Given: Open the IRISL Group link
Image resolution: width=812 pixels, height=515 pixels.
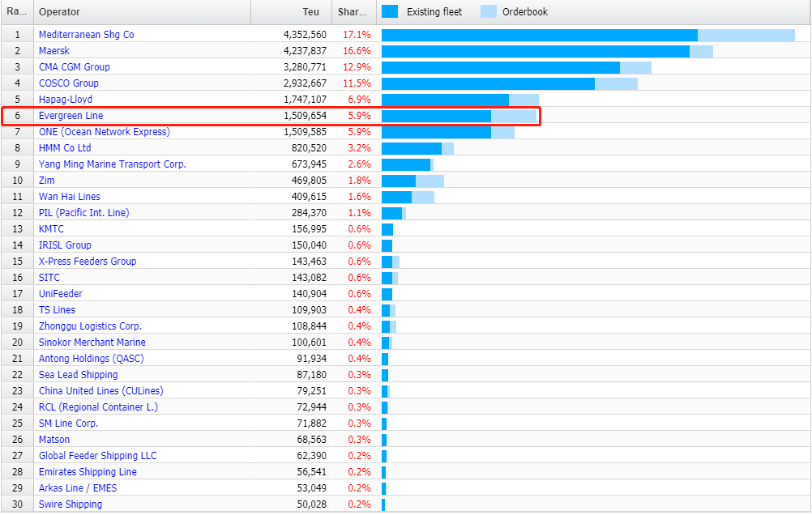Looking at the screenshot, I should pyautogui.click(x=65, y=245).
